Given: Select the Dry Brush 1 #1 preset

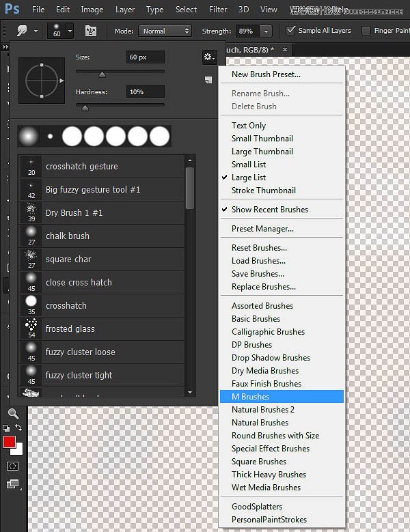Looking at the screenshot, I should pos(102,213).
